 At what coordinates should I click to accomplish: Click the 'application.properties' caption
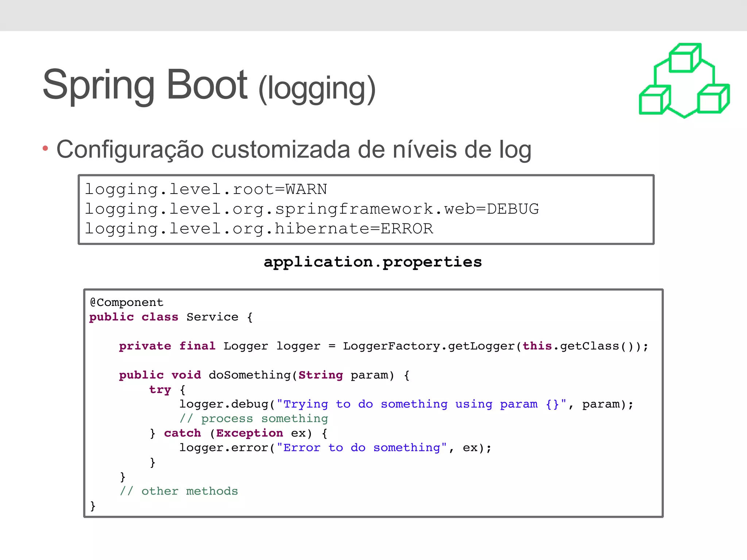(373, 262)
